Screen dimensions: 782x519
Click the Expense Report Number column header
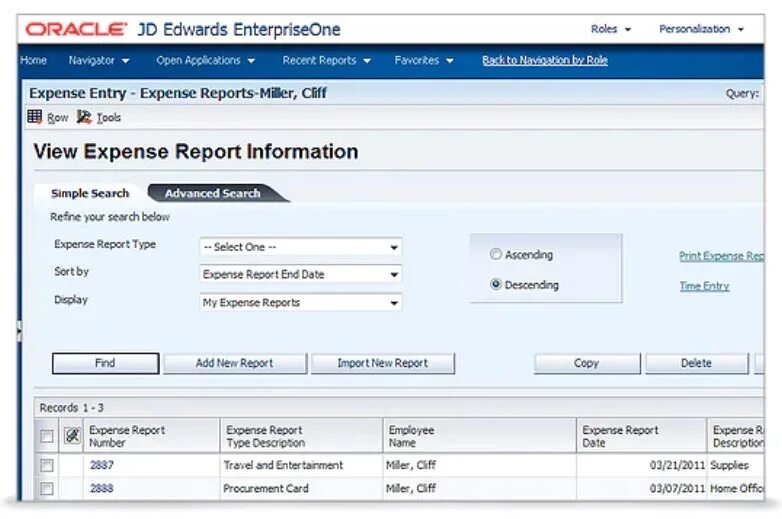click(x=151, y=436)
